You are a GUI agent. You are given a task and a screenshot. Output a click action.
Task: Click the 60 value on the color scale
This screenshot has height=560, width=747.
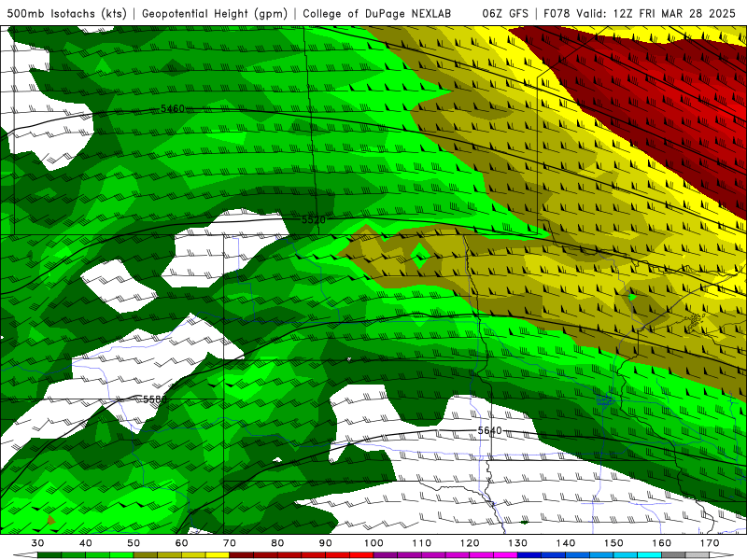click(x=181, y=543)
